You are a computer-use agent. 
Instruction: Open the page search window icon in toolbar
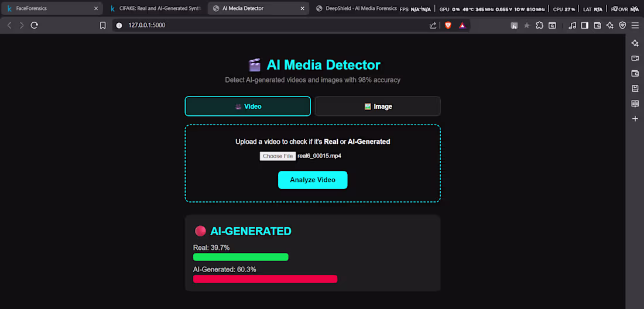(x=553, y=25)
